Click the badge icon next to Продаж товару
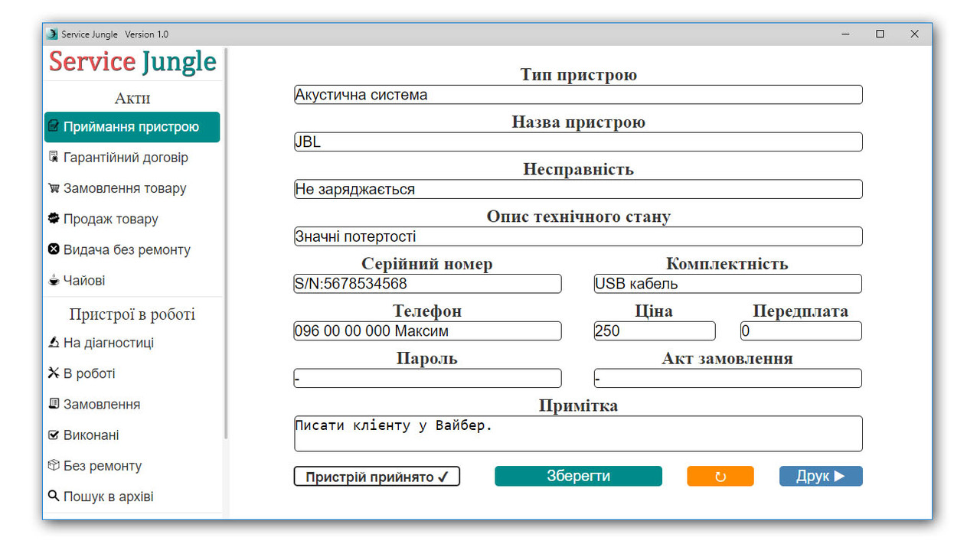Viewport: 980px width, 547px height. pyautogui.click(x=54, y=219)
